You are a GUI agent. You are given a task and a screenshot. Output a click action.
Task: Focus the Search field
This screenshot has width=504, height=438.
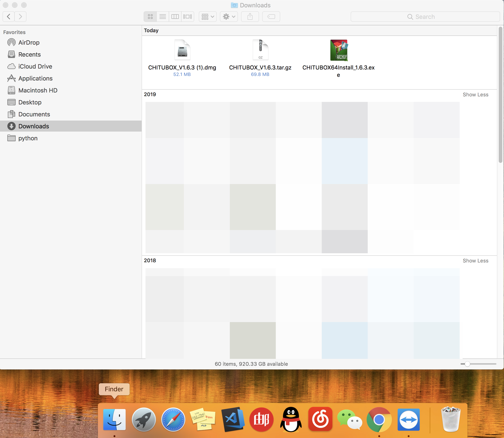pyautogui.click(x=425, y=17)
